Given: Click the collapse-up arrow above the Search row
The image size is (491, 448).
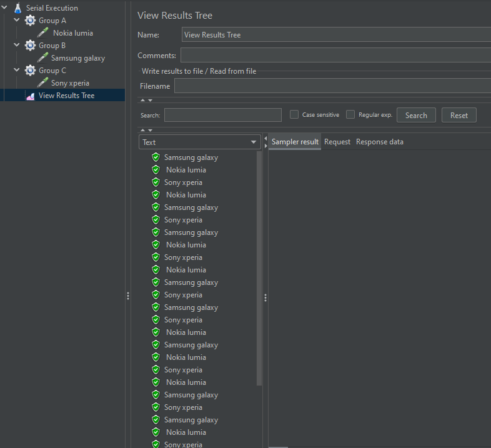Looking at the screenshot, I should pos(143,100).
